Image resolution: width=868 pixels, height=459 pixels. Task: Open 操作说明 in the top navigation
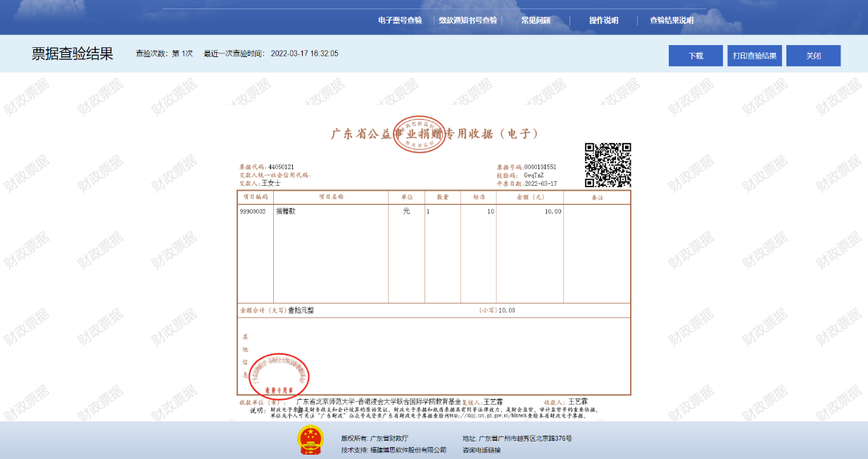pyautogui.click(x=603, y=20)
